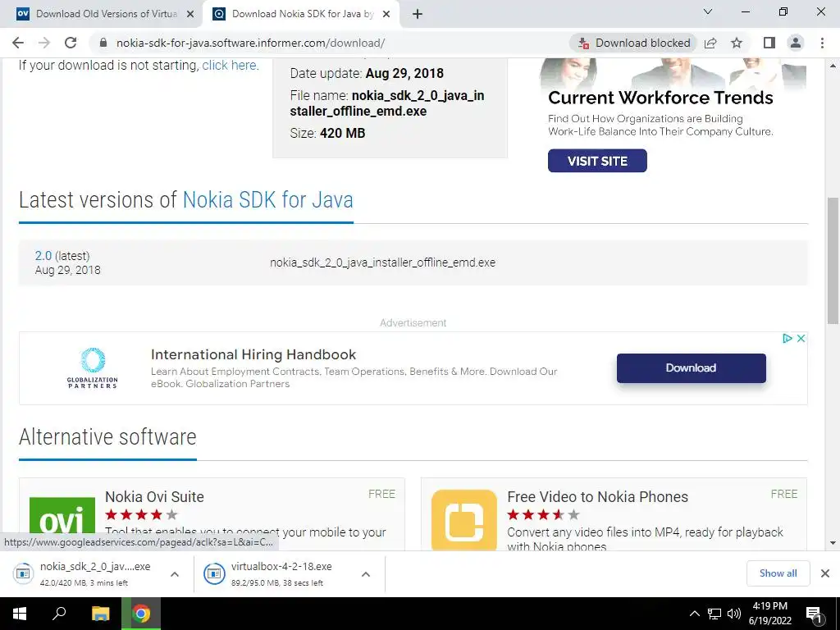Go back to the previous page
The width and height of the screenshot is (840, 630).
[18, 43]
